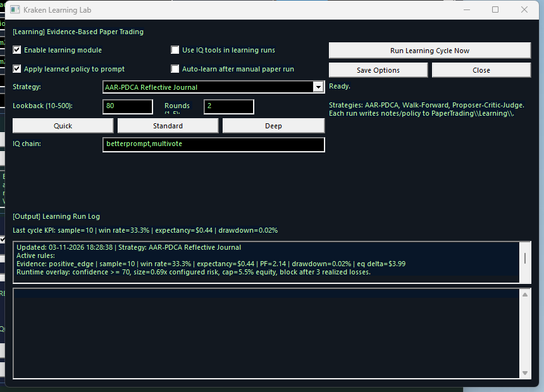Click the Strategy dropdown arrow icon
This screenshot has height=392, width=544.
pyautogui.click(x=319, y=87)
